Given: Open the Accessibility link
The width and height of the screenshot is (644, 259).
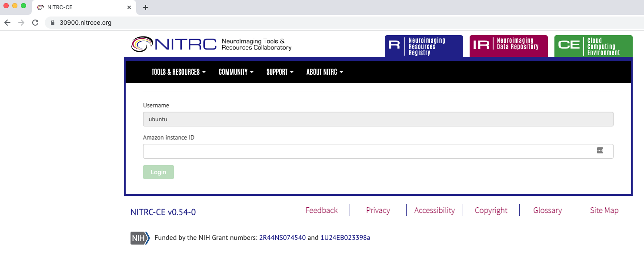Looking at the screenshot, I should pos(434,210).
